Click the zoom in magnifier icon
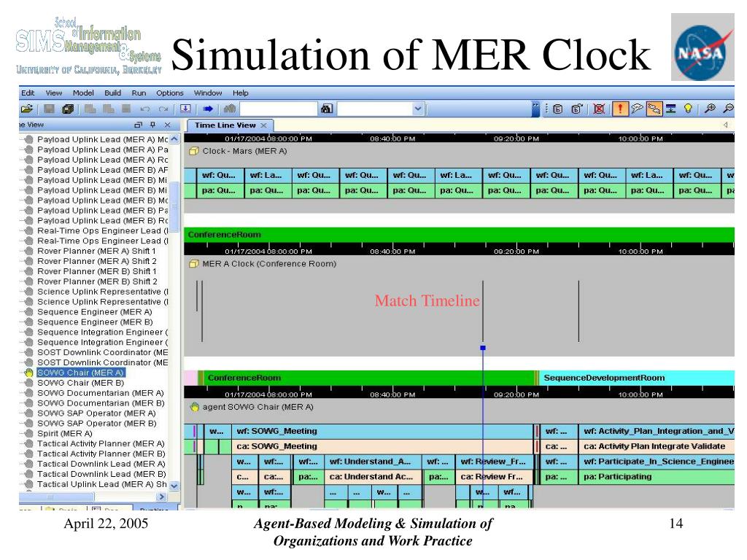747x560 pixels. pos(710,109)
